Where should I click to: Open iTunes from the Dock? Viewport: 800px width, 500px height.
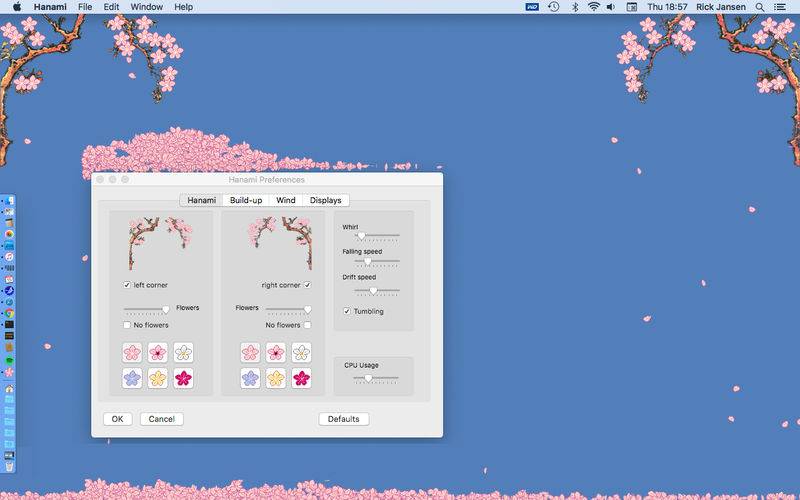coord(9,257)
